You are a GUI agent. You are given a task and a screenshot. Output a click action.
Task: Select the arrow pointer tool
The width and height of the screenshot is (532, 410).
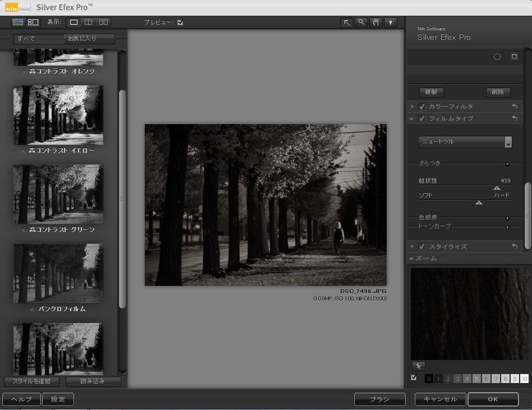pyautogui.click(x=346, y=22)
